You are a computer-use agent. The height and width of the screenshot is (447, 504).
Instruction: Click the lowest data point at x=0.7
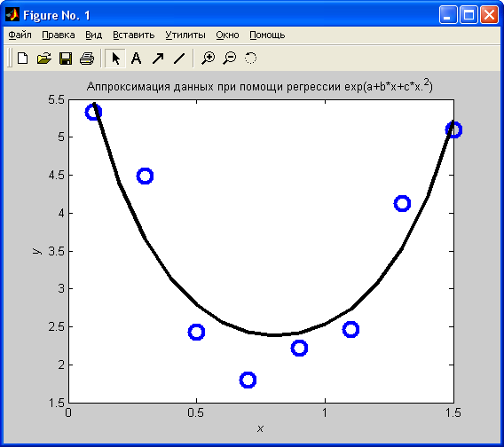(x=248, y=380)
